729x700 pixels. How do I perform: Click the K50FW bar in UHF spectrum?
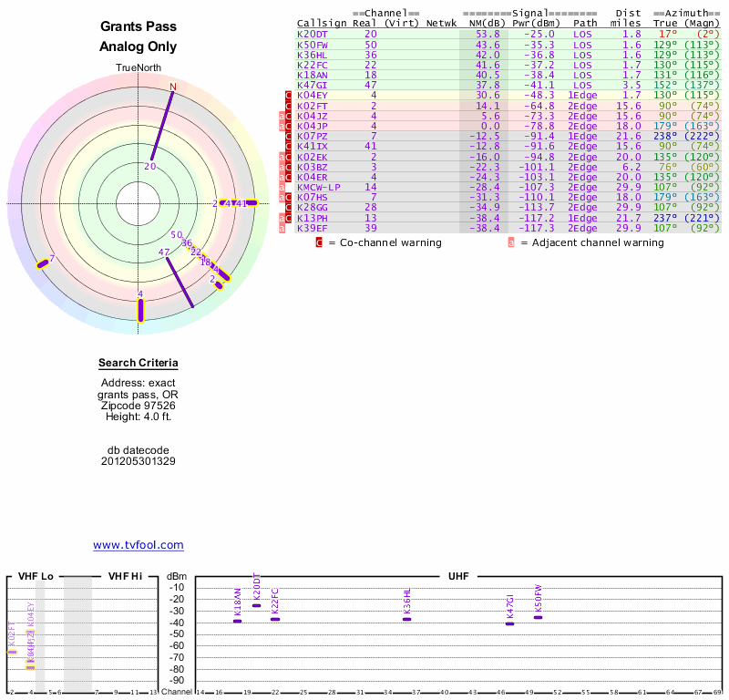pos(538,617)
